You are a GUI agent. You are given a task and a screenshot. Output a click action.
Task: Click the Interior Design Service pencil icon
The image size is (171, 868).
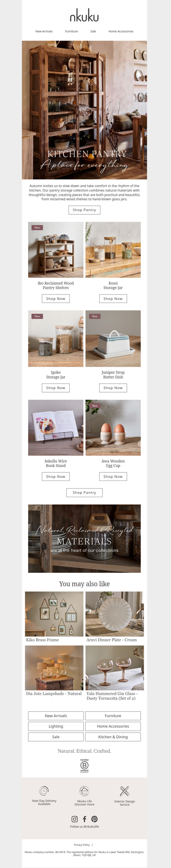(x=124, y=791)
